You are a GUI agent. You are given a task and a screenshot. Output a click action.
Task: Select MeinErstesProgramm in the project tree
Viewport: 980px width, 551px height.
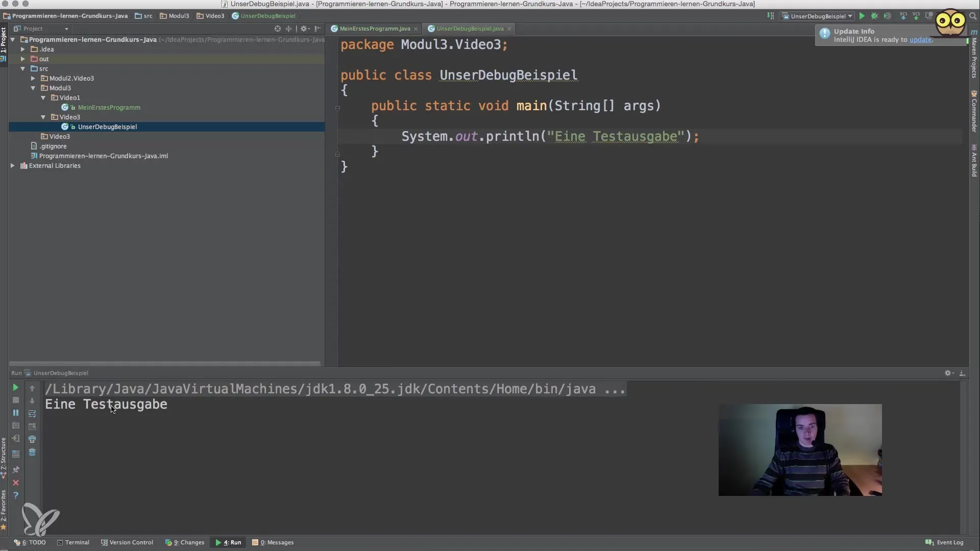(109, 107)
